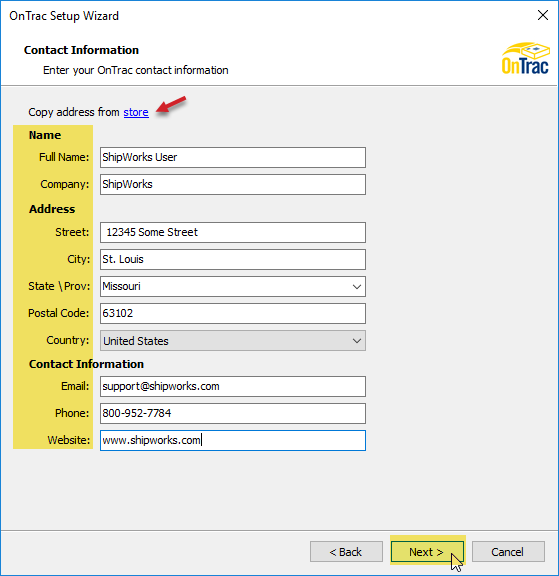
Task: Click the 'State \ Prov:' label
Action: coord(59,286)
